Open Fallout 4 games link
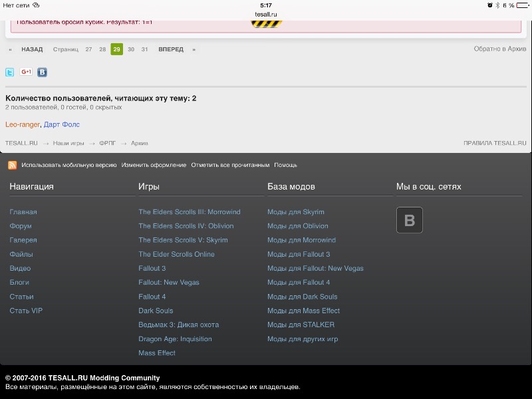 pos(152,297)
